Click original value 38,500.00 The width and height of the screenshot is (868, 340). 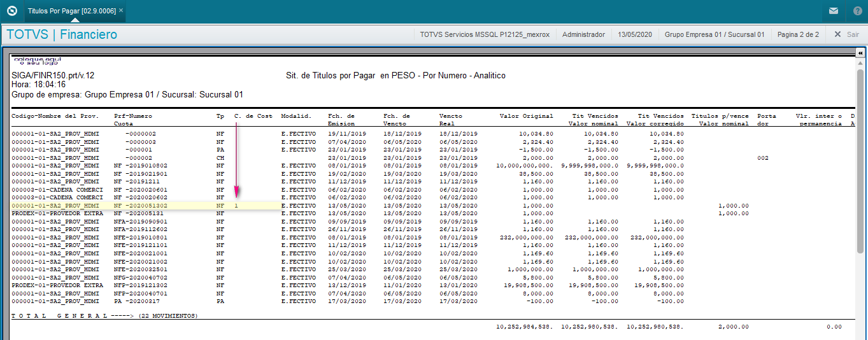point(539,173)
